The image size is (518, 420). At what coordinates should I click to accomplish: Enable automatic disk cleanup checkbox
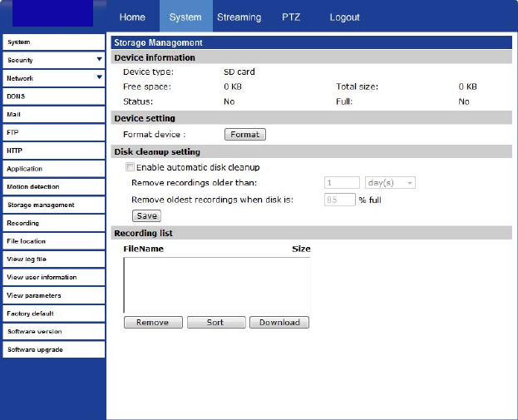(x=129, y=168)
